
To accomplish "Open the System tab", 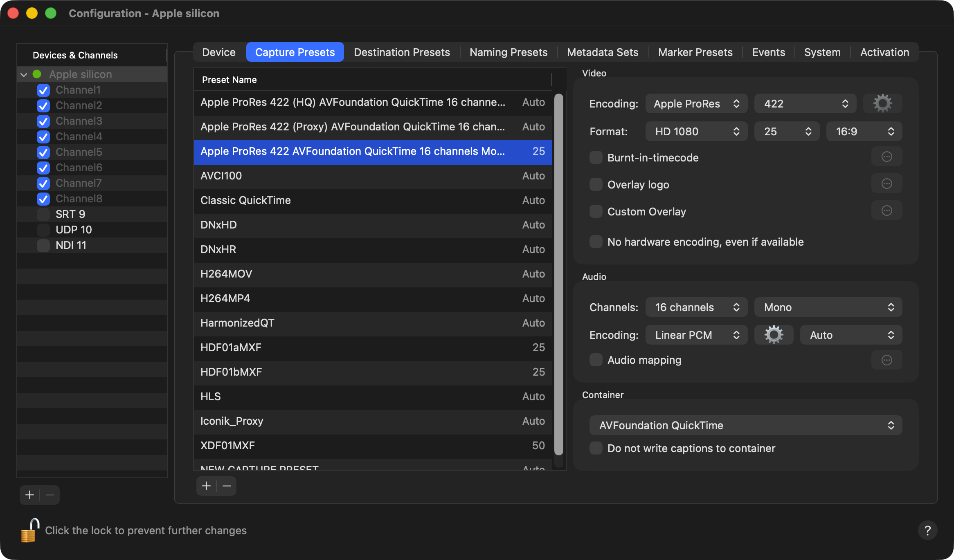I will point(822,52).
